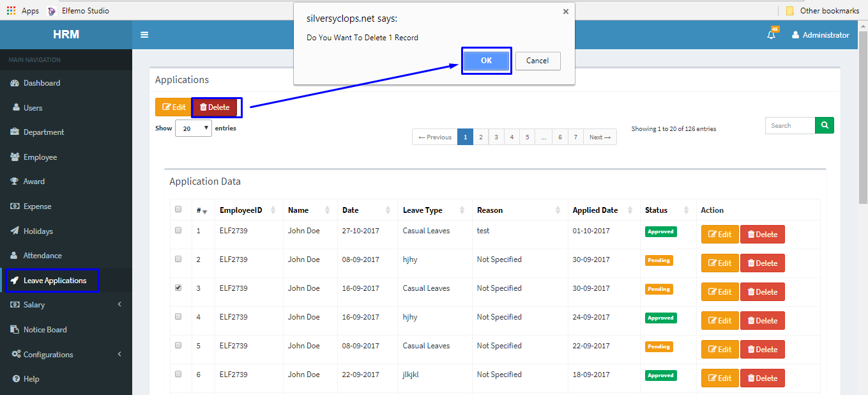Sort the table by Applied Date column
Image resolution: width=868 pixels, height=395 pixels.
[604, 210]
